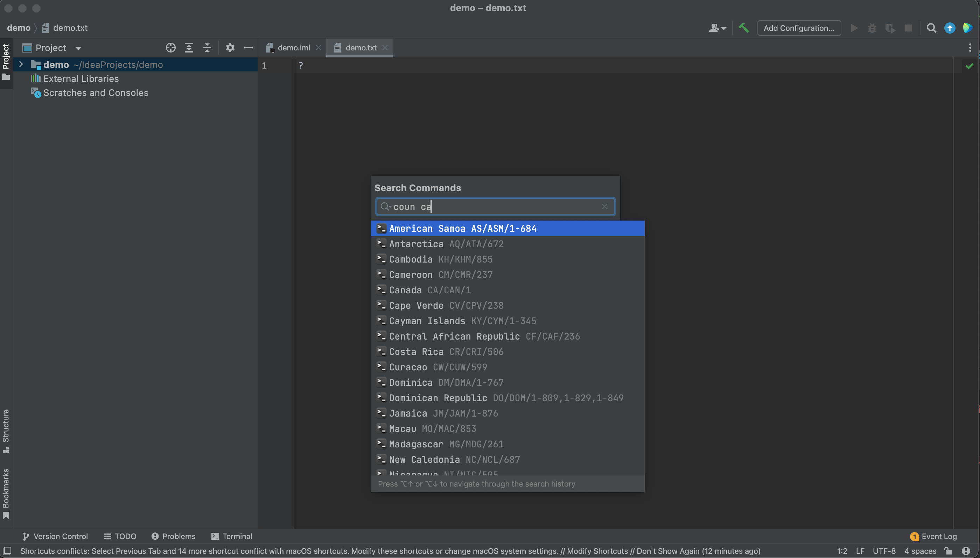This screenshot has height=558, width=980.
Task: Select Dominican Republic result
Action: pos(507,398)
